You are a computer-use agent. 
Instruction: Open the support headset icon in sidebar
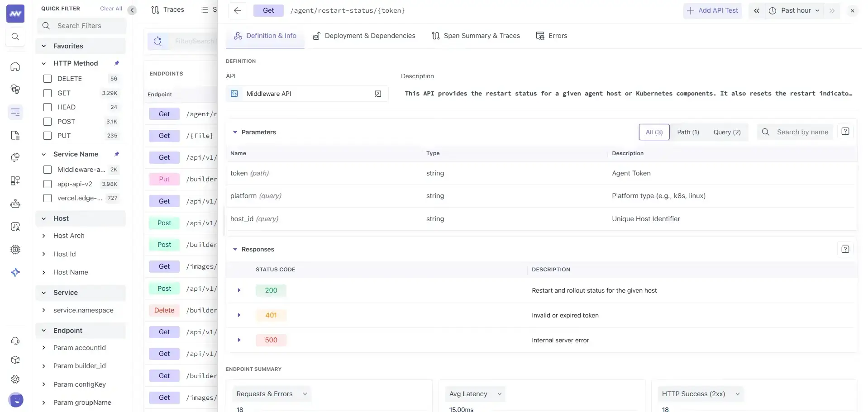coord(15,341)
